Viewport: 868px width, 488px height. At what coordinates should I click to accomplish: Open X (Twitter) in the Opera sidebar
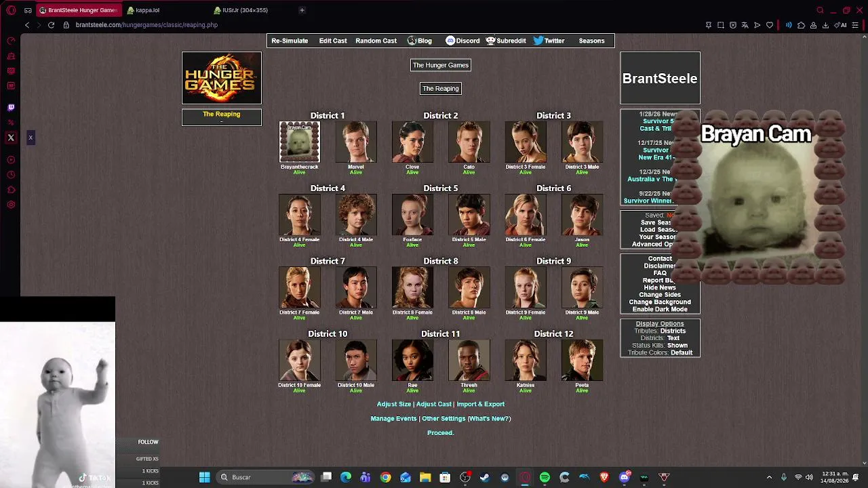click(11, 138)
